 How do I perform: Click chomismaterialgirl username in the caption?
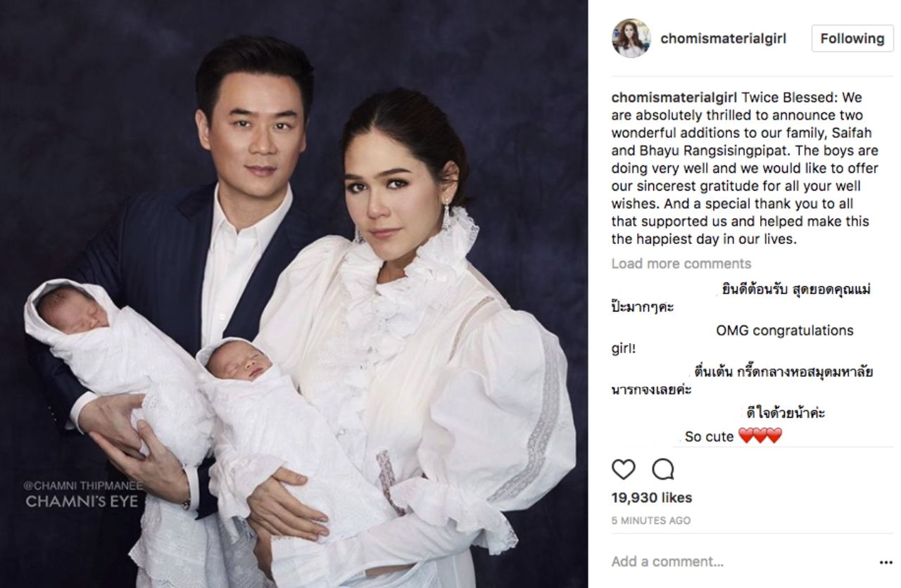tap(674, 97)
